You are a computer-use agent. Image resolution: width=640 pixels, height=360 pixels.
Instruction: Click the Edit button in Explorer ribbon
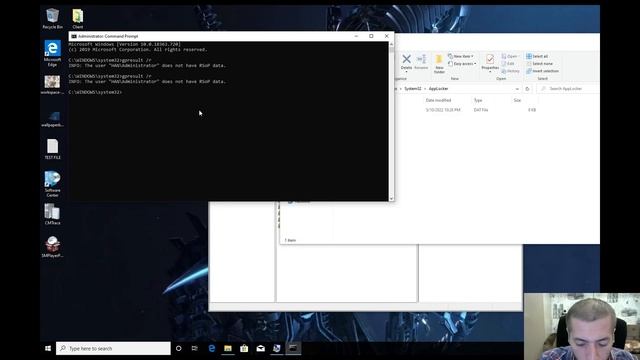click(508, 64)
